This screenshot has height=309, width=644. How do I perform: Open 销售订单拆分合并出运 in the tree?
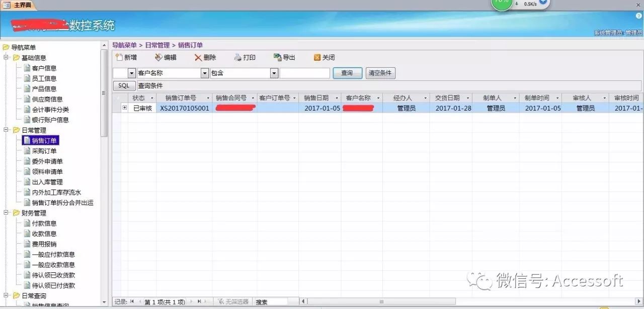[62, 203]
